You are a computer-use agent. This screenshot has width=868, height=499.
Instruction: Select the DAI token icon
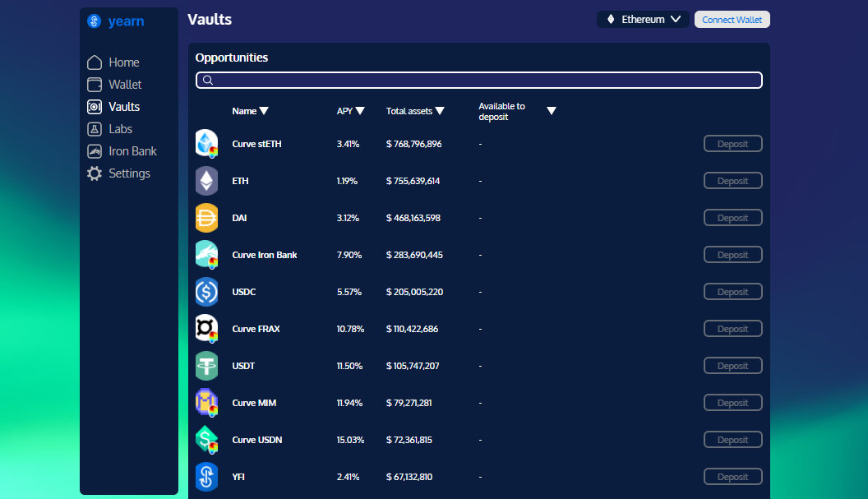tap(206, 218)
